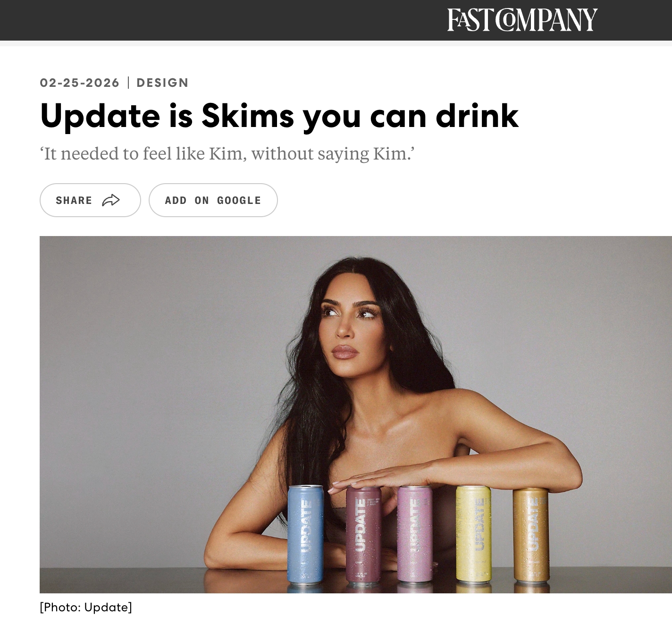Viewport: 672px width, 625px height.
Task: Click the '[Photo: Update]' image credit caption
Action: point(86,607)
